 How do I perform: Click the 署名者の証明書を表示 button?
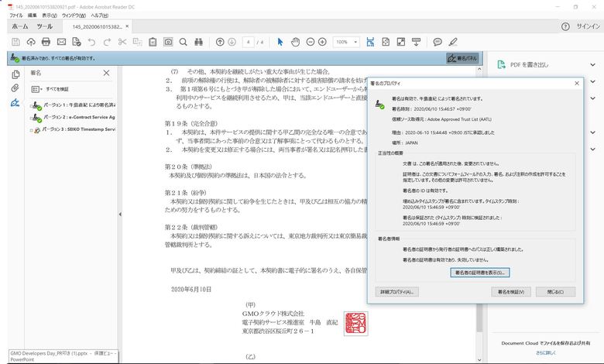479,273
